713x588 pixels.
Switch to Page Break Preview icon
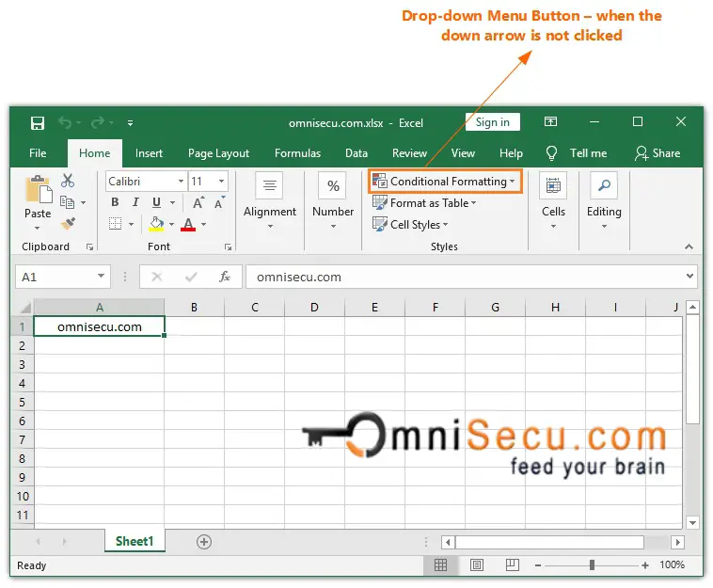coord(513,565)
